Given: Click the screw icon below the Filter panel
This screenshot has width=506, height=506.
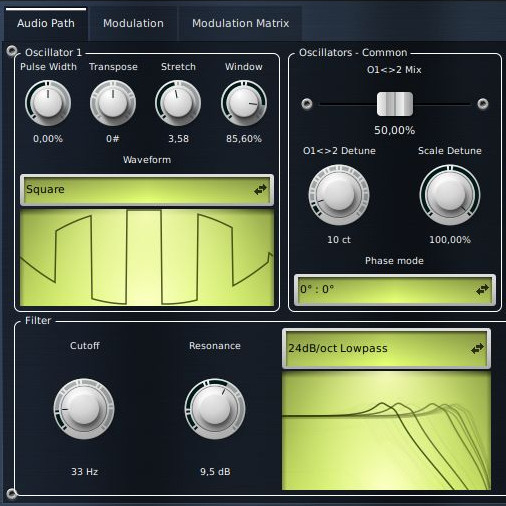Looking at the screenshot, I should pos(11,493).
